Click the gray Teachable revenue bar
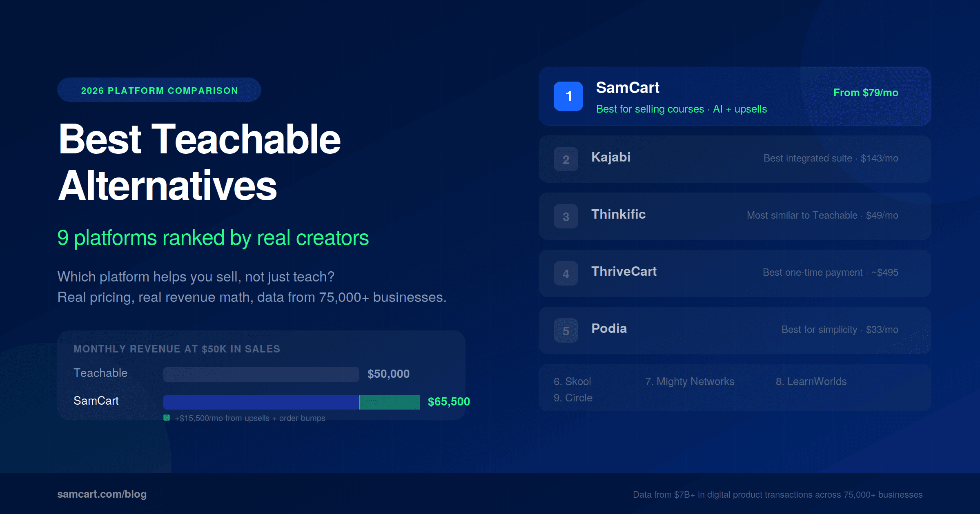The image size is (980, 514). pos(261,374)
